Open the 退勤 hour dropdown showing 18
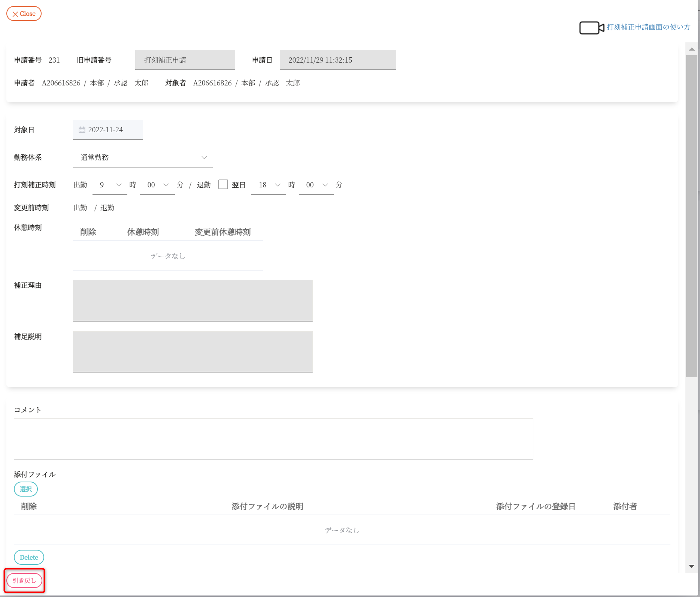The image size is (700, 597). (x=269, y=185)
